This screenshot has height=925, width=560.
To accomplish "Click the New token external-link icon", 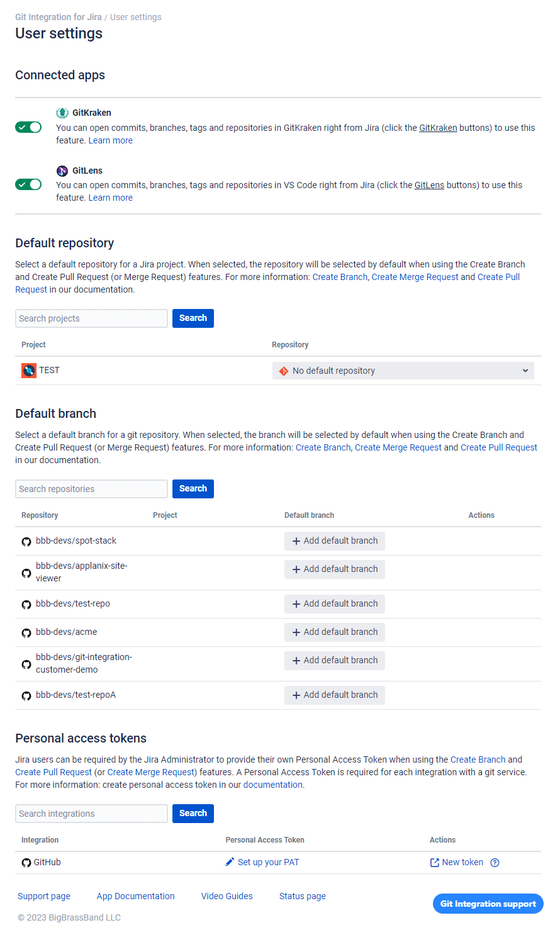I will [434, 863].
